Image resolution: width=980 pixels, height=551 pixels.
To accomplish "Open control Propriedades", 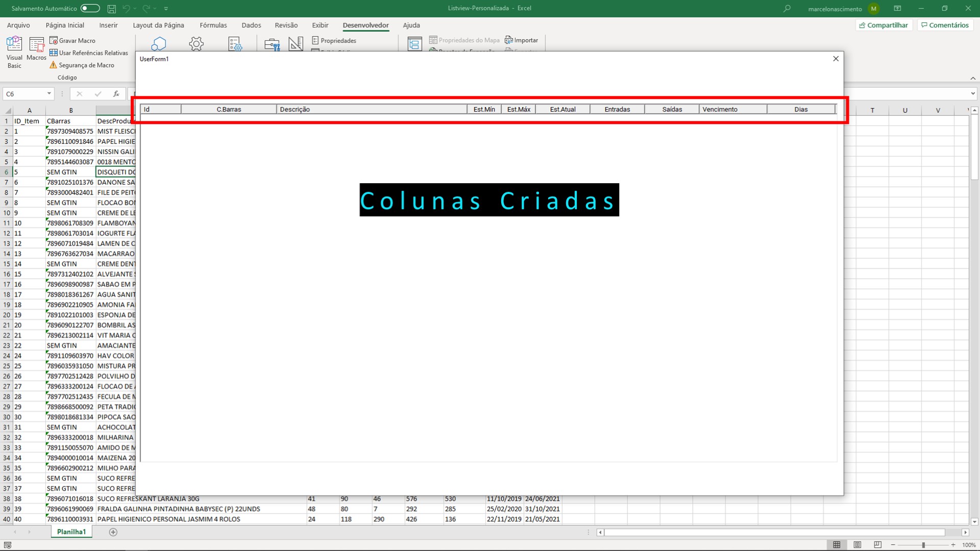I will click(x=334, y=40).
